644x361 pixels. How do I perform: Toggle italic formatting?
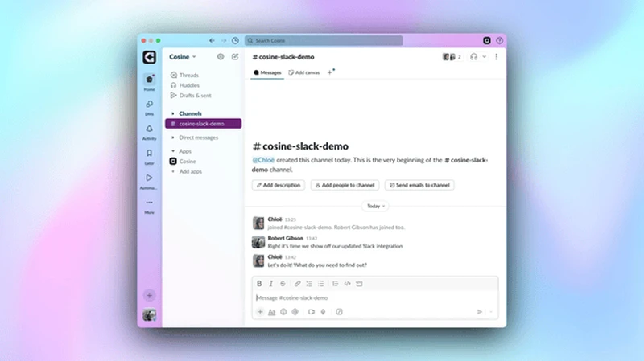pos(271,284)
